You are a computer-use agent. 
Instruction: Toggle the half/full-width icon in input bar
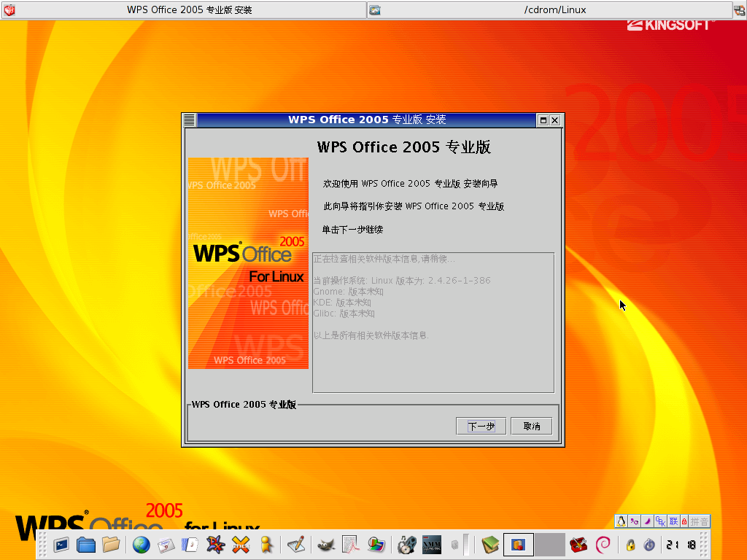click(x=634, y=521)
